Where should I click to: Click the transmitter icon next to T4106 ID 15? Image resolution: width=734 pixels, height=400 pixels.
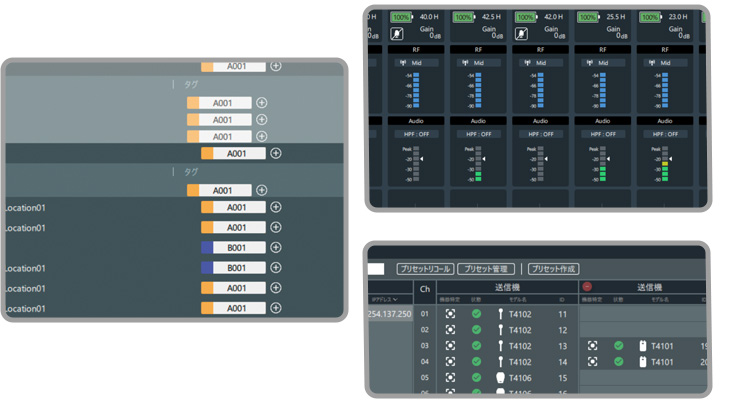point(500,378)
